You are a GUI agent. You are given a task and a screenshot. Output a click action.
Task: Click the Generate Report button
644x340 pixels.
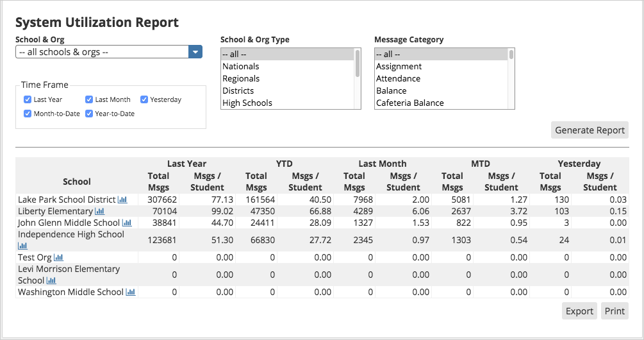(590, 130)
